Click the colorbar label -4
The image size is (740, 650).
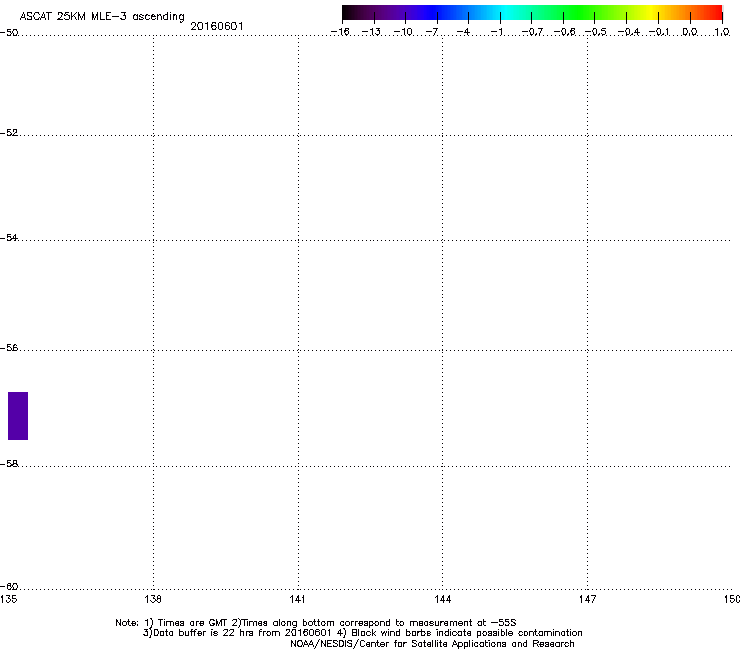[463, 32]
